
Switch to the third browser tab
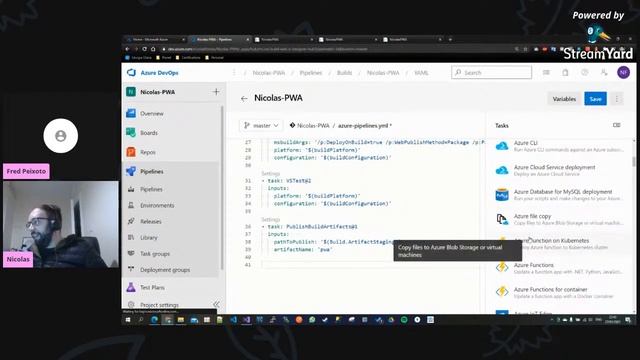pos(283,40)
